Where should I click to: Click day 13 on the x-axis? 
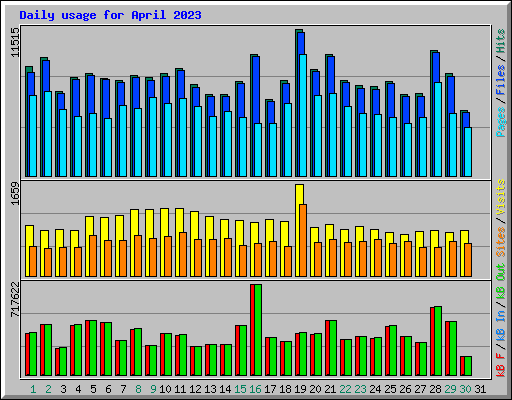tap(210, 389)
